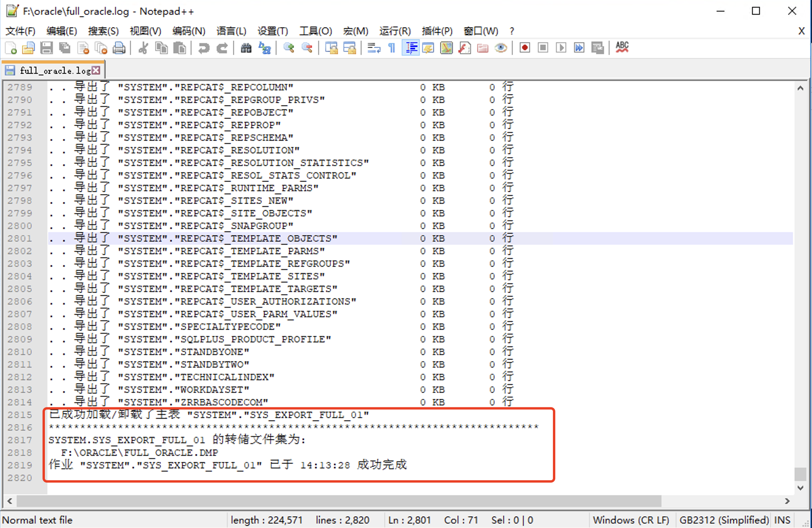Toggle show all characters pilcrow icon
812x528 pixels.
tap(392, 48)
